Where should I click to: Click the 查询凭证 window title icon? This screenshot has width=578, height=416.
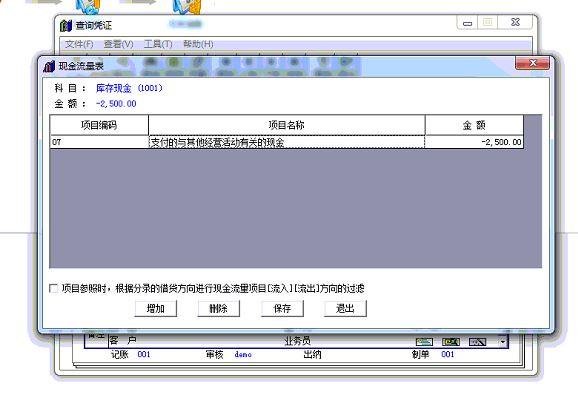click(66, 25)
